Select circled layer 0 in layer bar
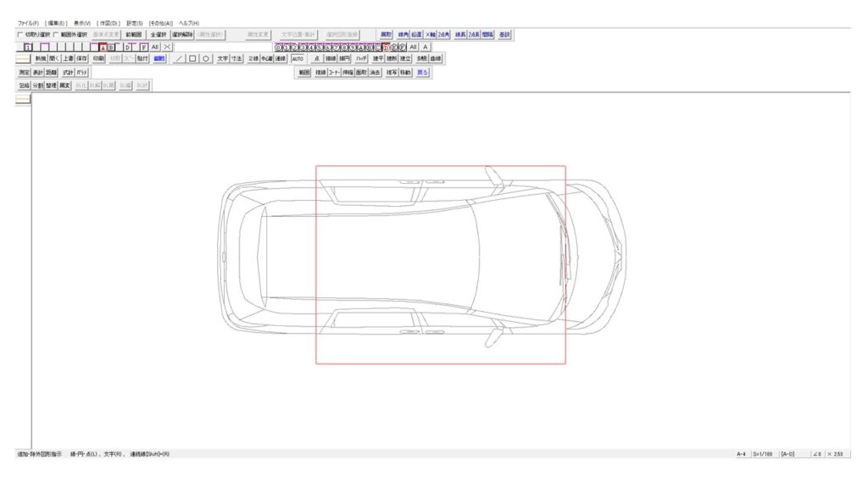868x488 pixels. pos(278,47)
